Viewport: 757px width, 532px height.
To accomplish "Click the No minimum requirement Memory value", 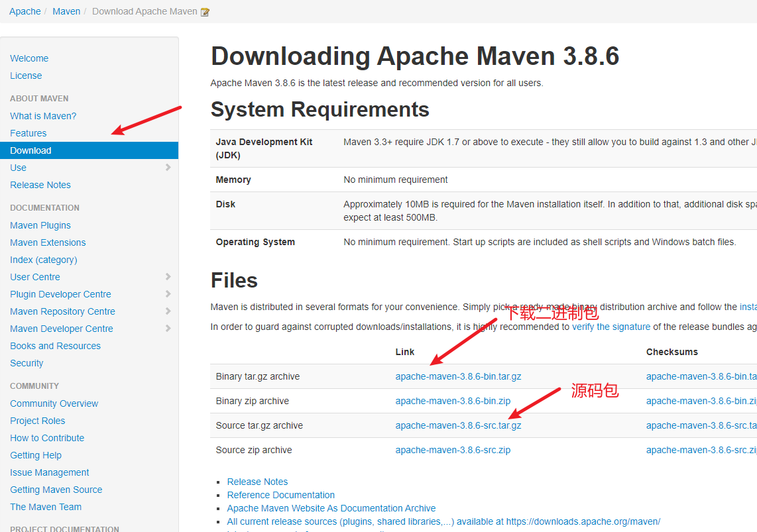I will click(x=395, y=180).
